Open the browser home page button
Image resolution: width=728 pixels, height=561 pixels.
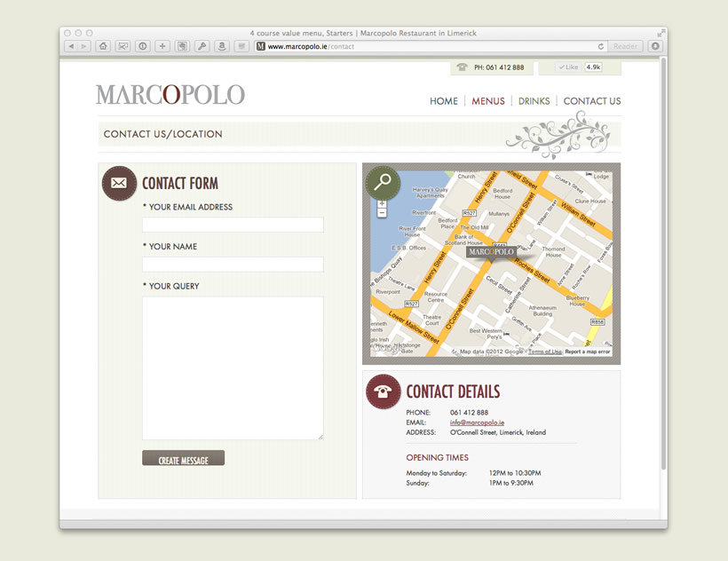click(103, 46)
